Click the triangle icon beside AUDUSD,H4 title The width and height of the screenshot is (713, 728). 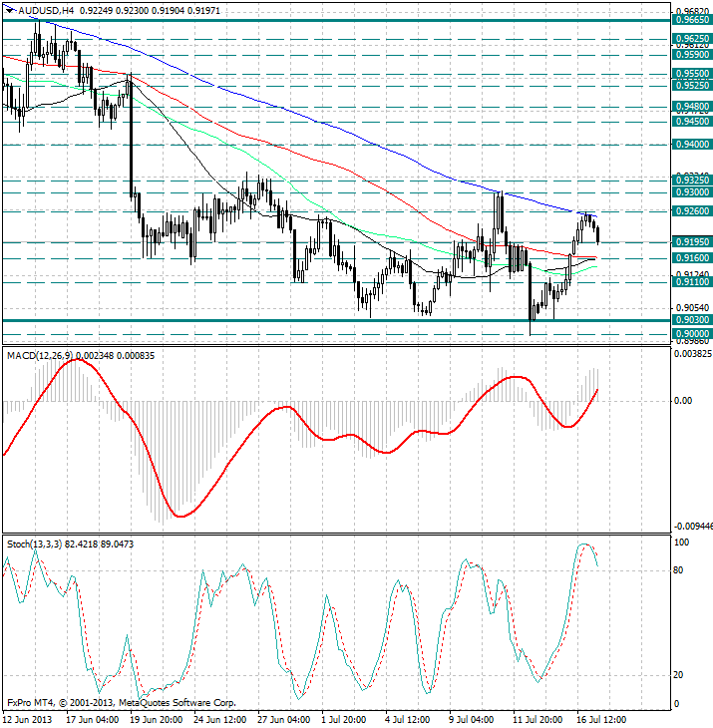click(8, 10)
